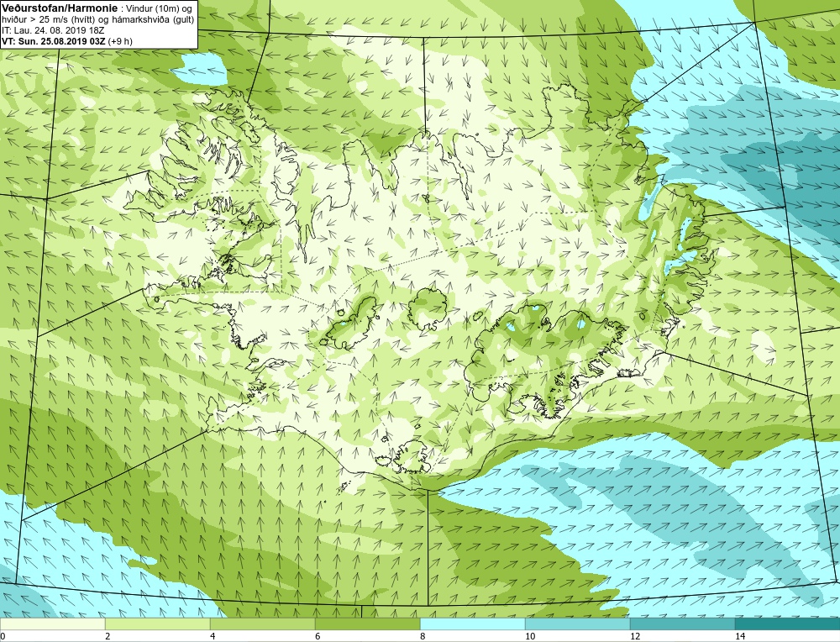840x642 pixels.
Task: Click the legend label '2'
Action: [108, 636]
